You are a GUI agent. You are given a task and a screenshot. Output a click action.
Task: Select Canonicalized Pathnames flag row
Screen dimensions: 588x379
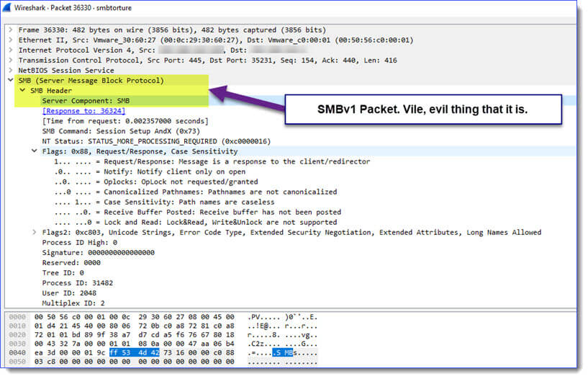(195, 192)
